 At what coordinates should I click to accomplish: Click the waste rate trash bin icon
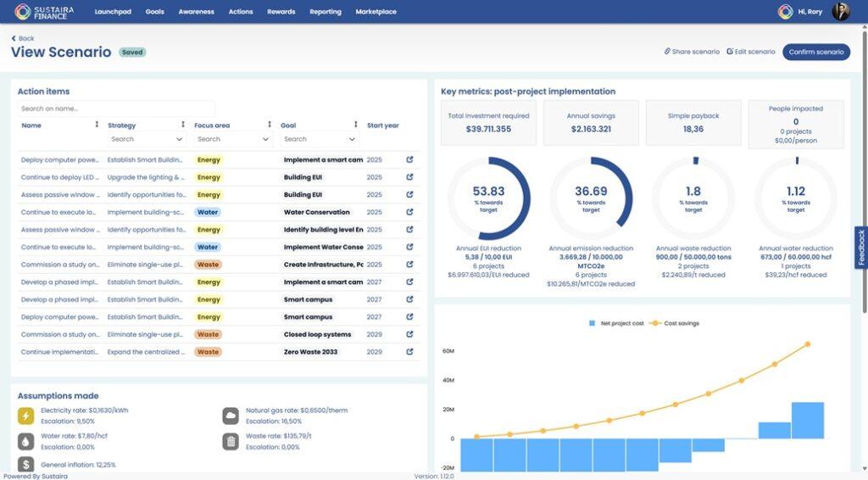point(231,441)
